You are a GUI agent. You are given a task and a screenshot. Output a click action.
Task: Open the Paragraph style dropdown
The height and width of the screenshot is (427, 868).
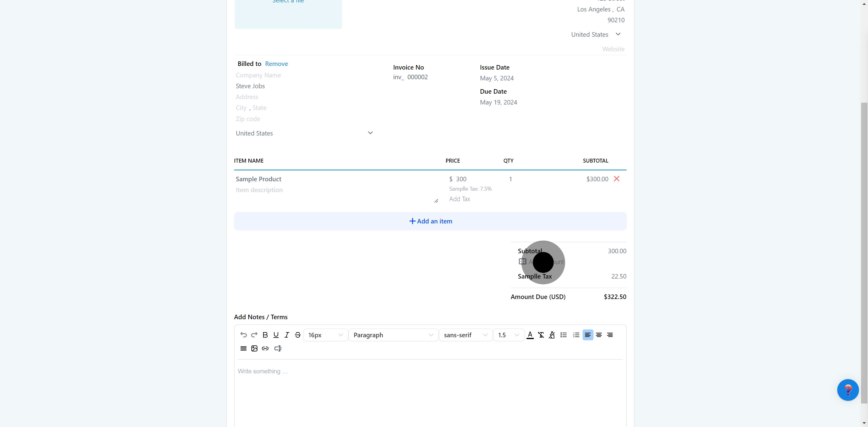pos(393,335)
